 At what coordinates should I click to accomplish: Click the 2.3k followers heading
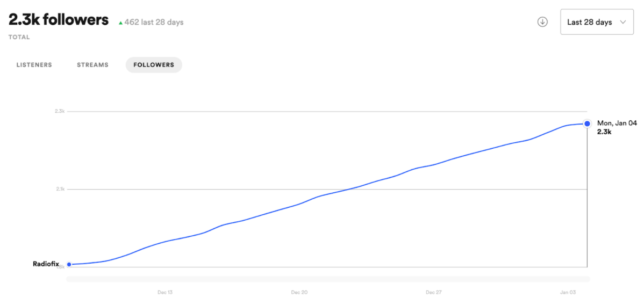click(x=58, y=19)
